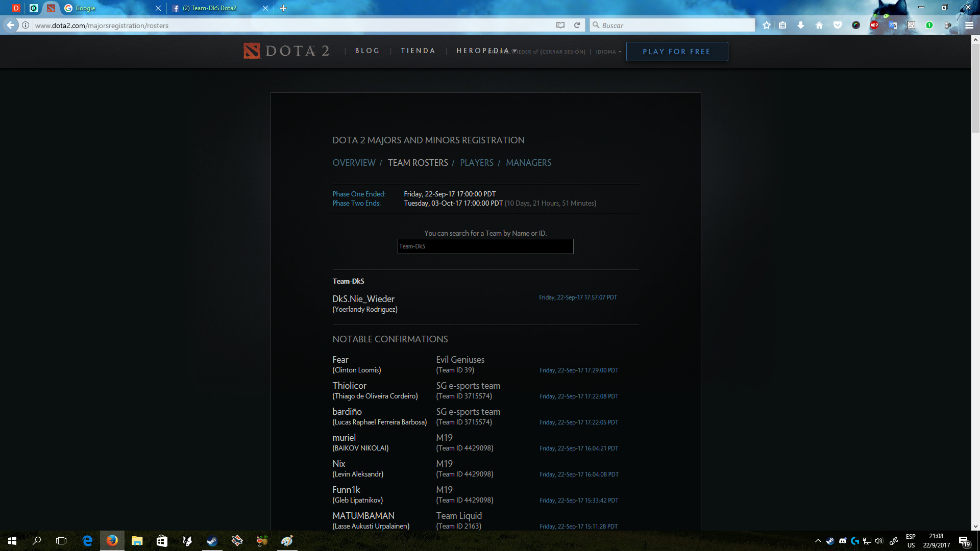This screenshot has height=551, width=980.
Task: Open the Windows Start menu
Action: (x=12, y=541)
